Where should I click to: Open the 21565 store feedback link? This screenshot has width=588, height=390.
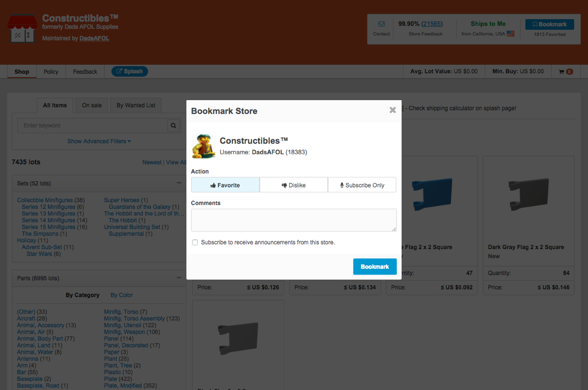432,24
